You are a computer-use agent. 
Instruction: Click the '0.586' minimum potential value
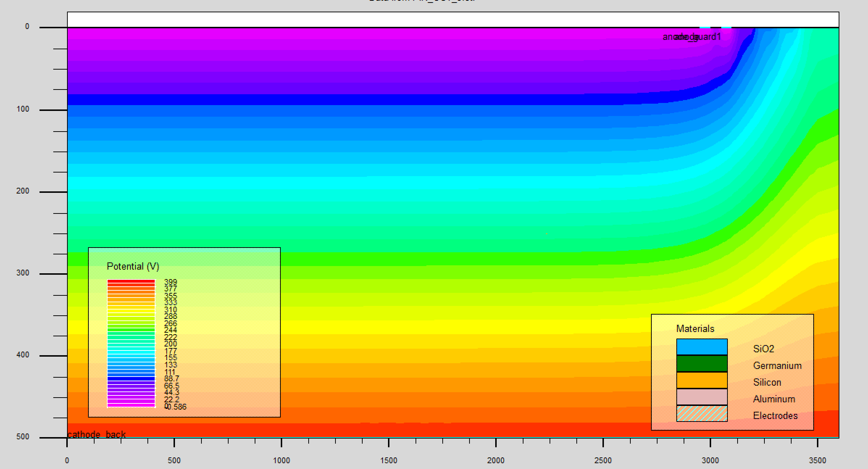(x=176, y=407)
